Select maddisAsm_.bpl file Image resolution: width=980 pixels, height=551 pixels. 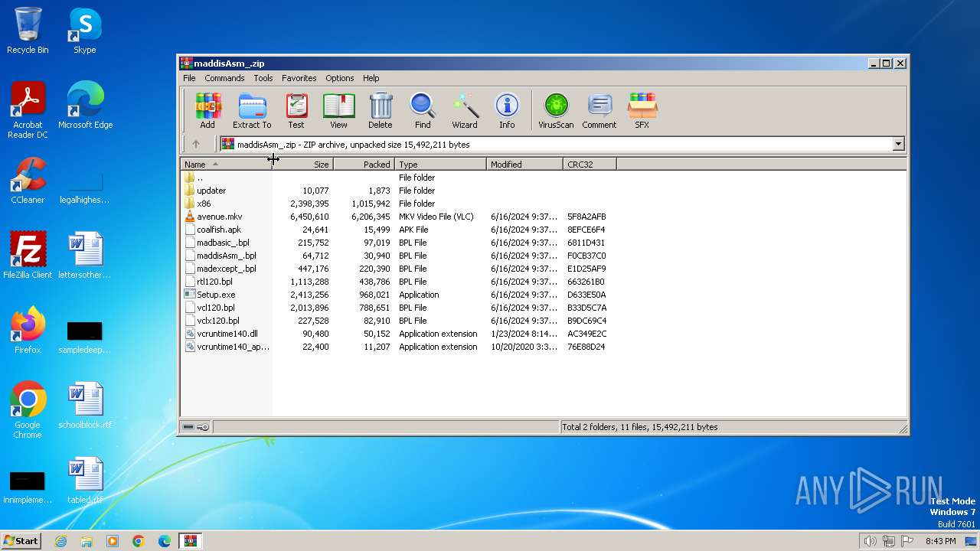pos(398,256)
